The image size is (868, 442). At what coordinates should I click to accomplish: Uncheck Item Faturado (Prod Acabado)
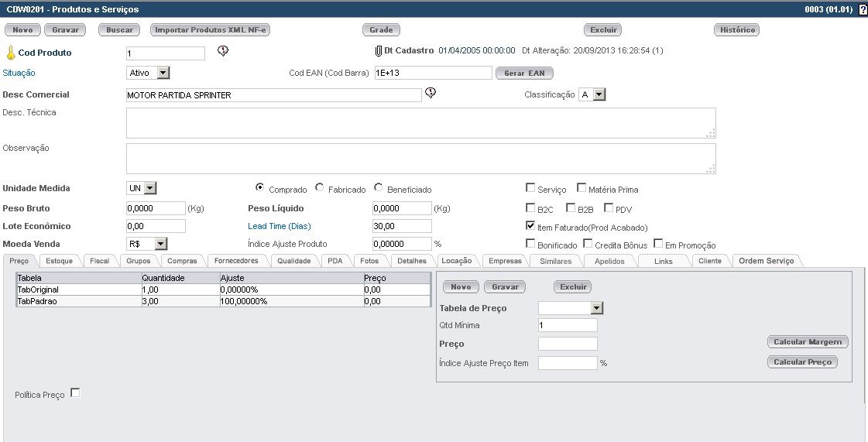tap(530, 226)
